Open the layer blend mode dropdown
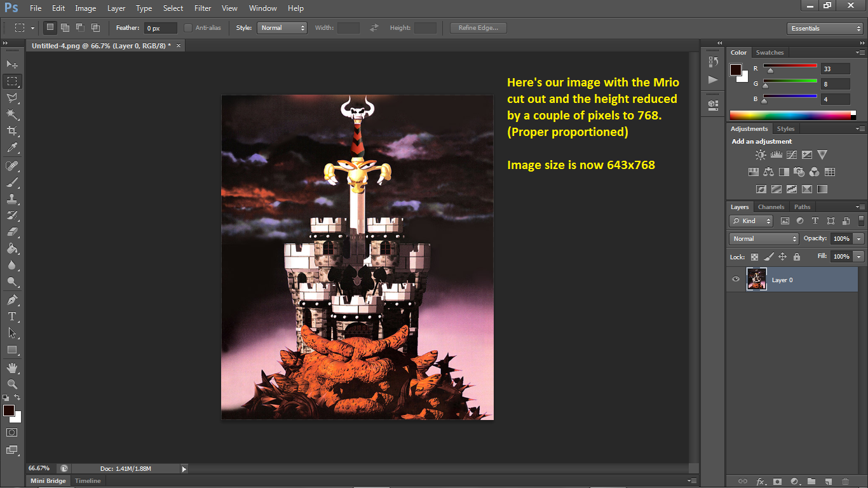The image size is (868, 488). (764, 239)
